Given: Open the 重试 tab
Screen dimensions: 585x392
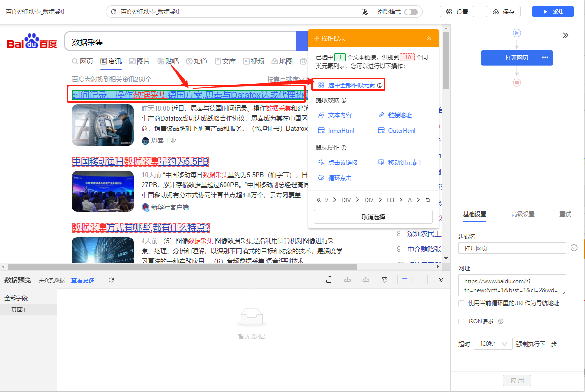Looking at the screenshot, I should point(565,214).
